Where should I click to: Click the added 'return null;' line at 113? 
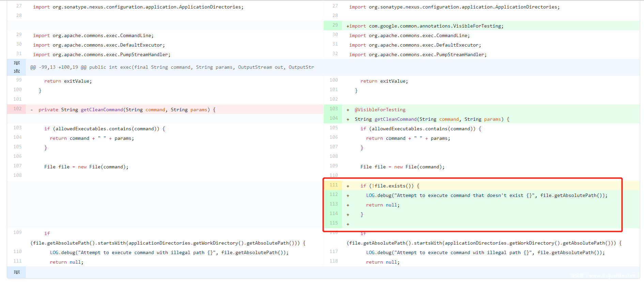[x=383, y=205]
